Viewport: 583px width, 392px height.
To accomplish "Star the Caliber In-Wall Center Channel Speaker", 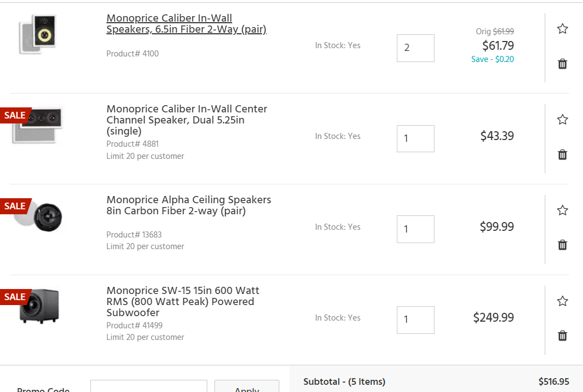I will [x=562, y=119].
